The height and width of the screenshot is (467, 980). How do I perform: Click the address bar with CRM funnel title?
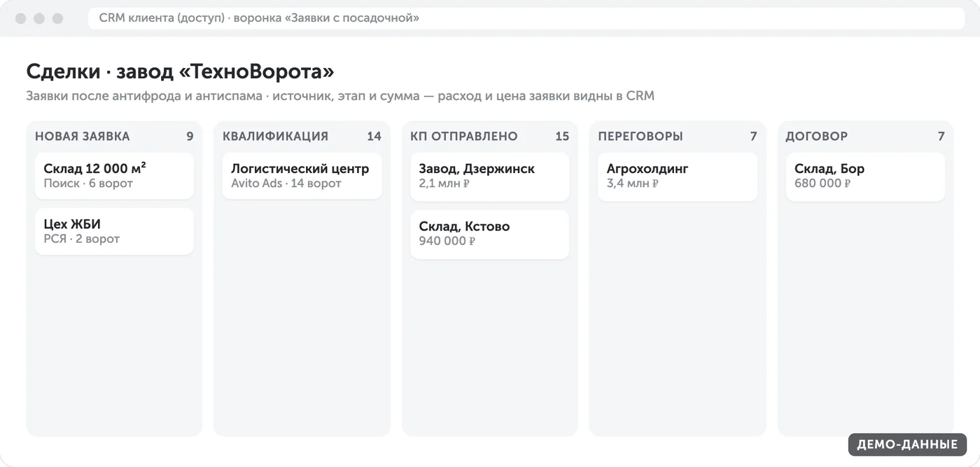(x=526, y=18)
